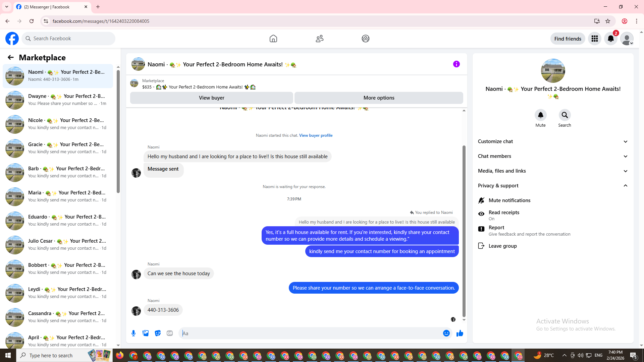This screenshot has width=644, height=362.
Task: Expand Customize chat section
Action: 552,141
